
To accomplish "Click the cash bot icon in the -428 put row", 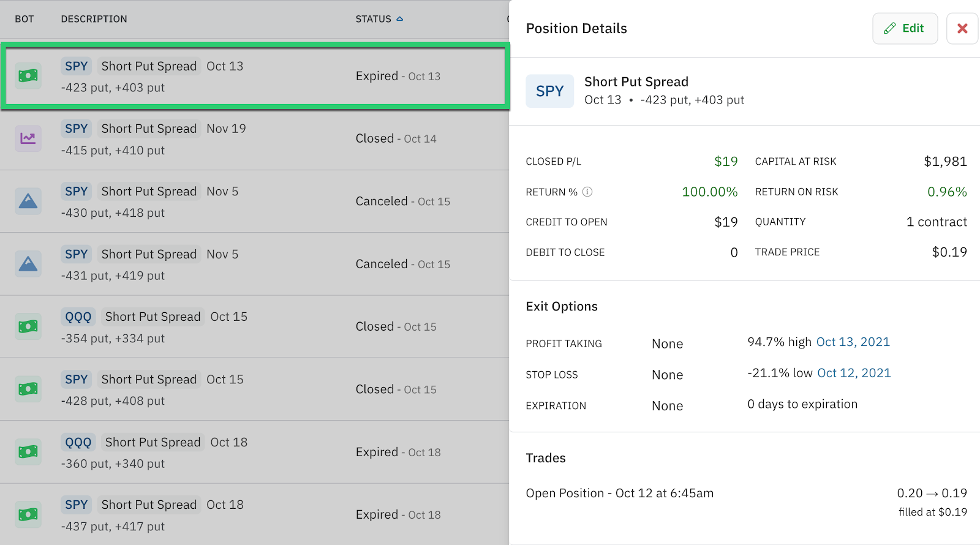I will pyautogui.click(x=28, y=389).
